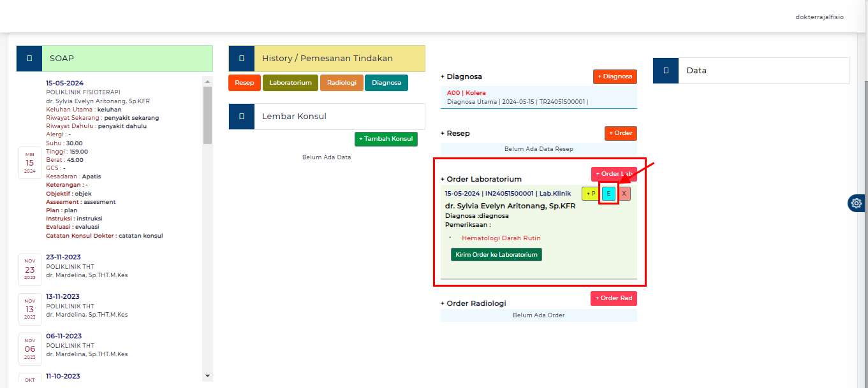
Task: Click the SOAP panel header icon
Action: pos(29,58)
